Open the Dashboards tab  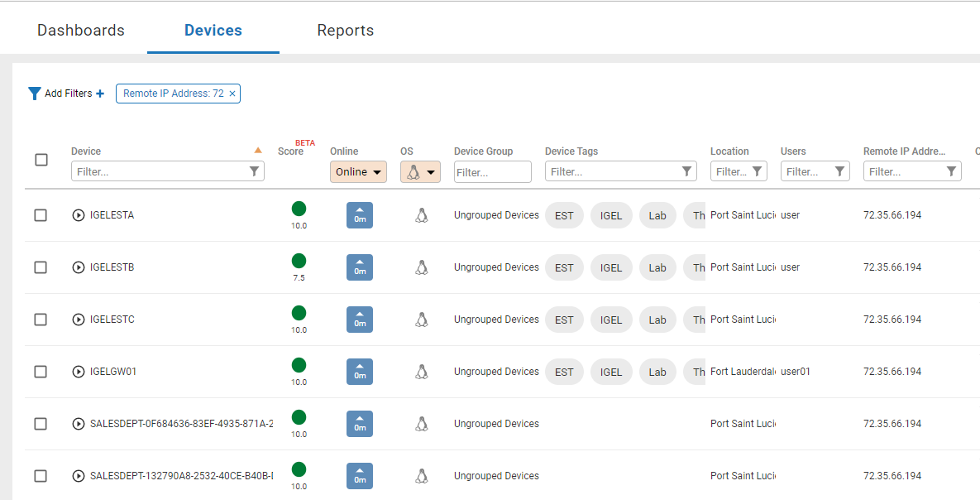(x=80, y=30)
